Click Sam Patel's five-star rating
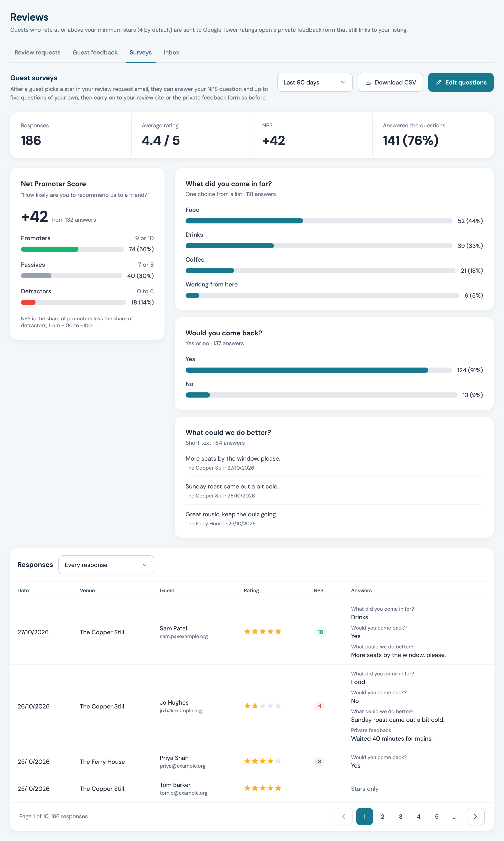This screenshot has width=504, height=841. (x=262, y=631)
